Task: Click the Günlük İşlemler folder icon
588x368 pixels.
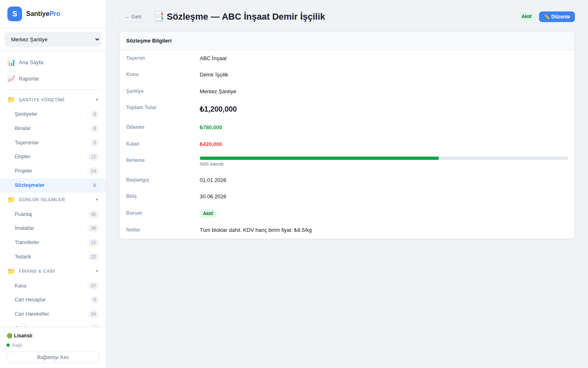Action: (11, 200)
